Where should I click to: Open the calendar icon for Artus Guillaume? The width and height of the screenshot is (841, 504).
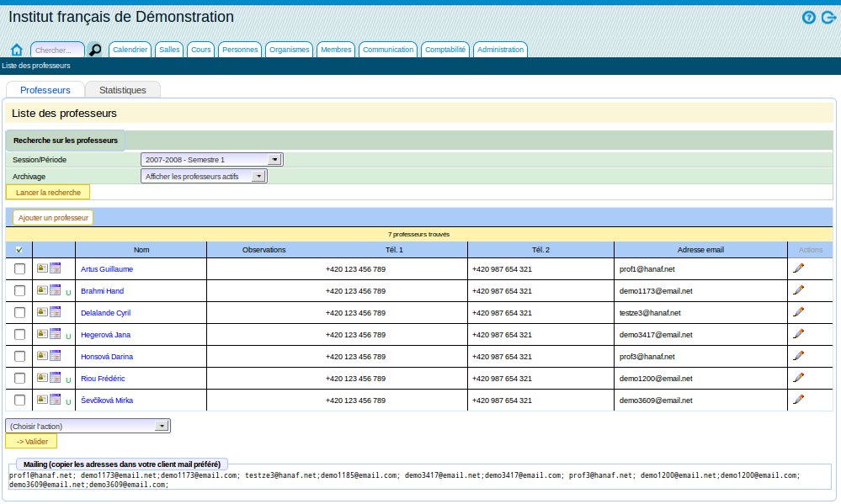click(56, 268)
